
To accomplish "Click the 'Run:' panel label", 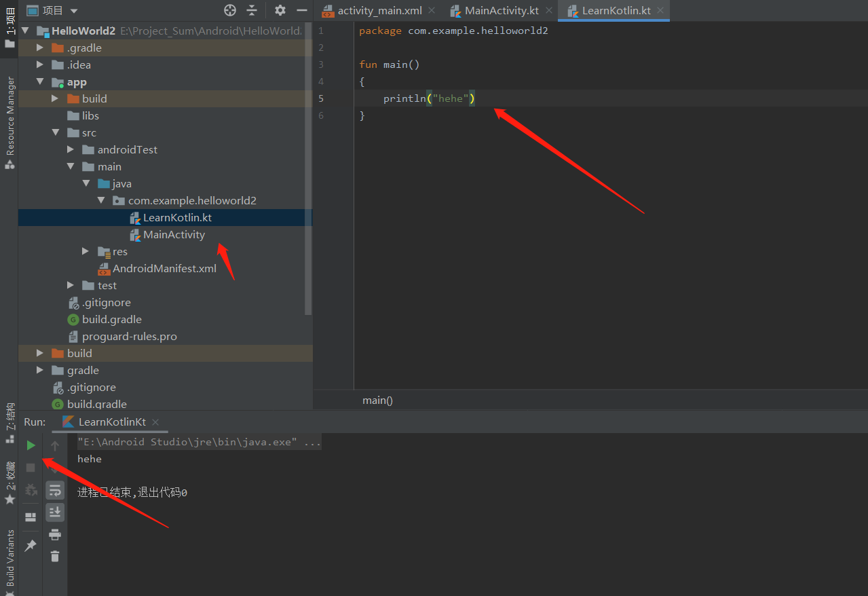I will [x=35, y=422].
